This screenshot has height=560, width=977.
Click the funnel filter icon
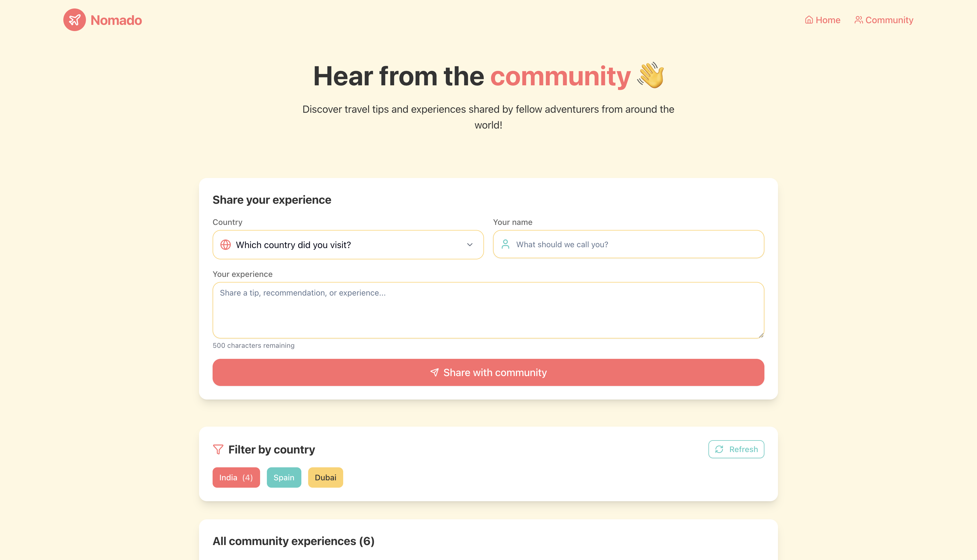pos(218,449)
